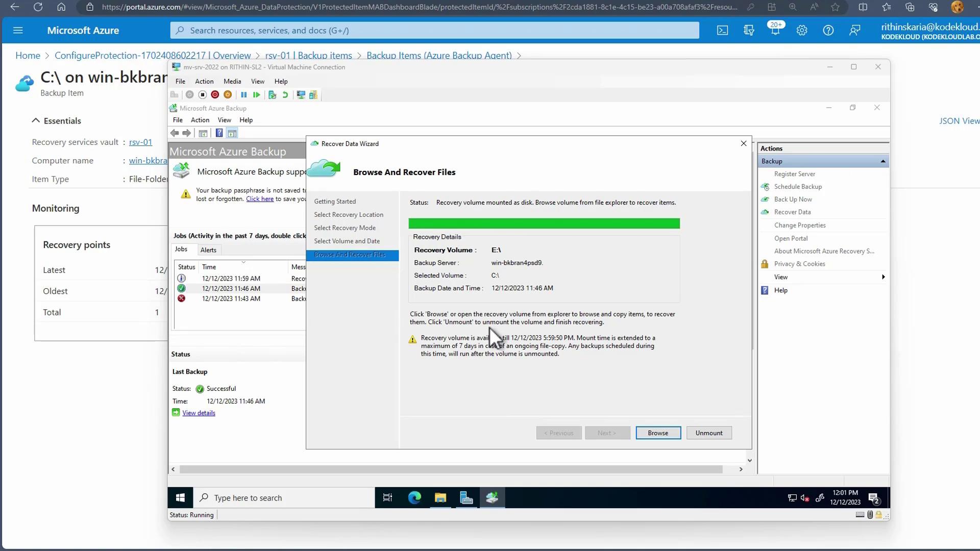Click the Pause button in VM toolbar

tap(243, 95)
